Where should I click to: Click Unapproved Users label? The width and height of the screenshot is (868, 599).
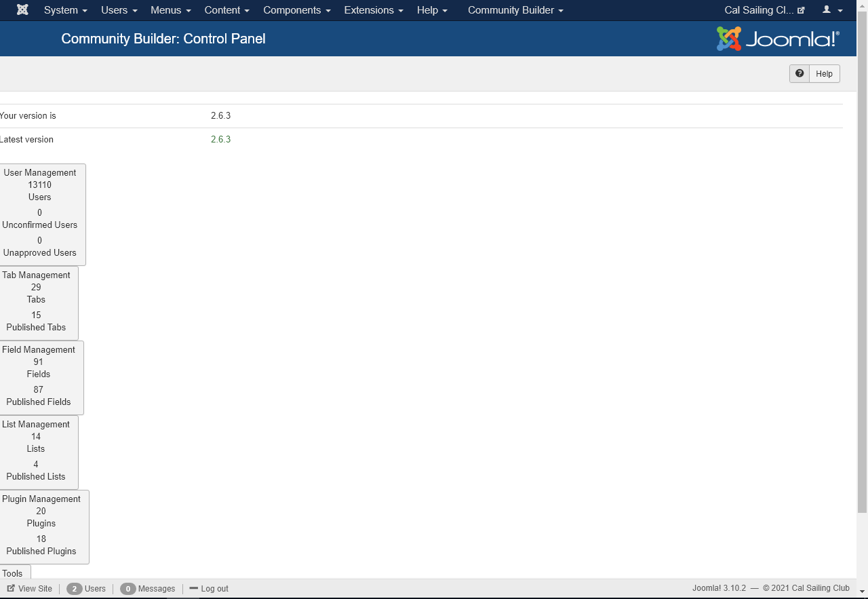click(39, 252)
